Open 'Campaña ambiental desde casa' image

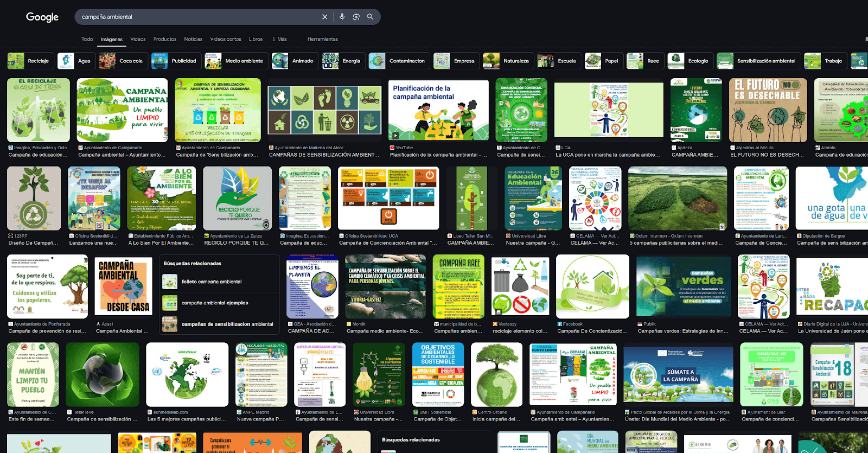click(123, 286)
